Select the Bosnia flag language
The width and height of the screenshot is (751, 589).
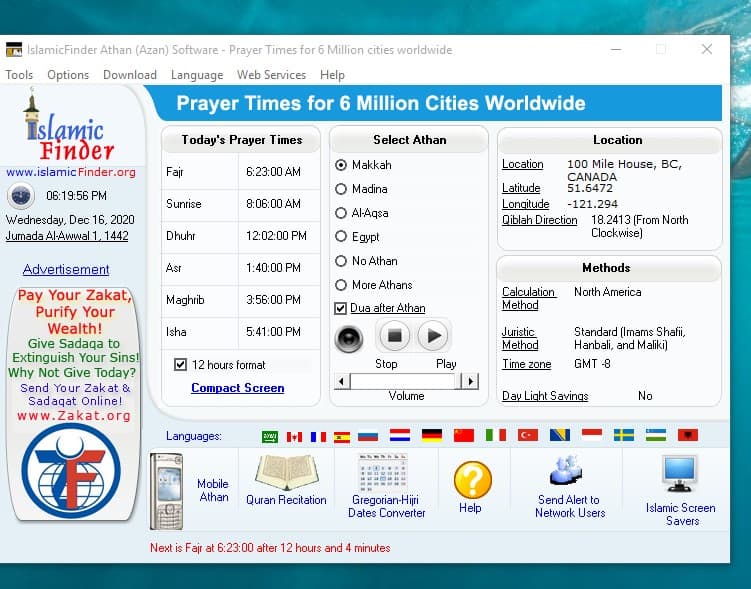[560, 435]
